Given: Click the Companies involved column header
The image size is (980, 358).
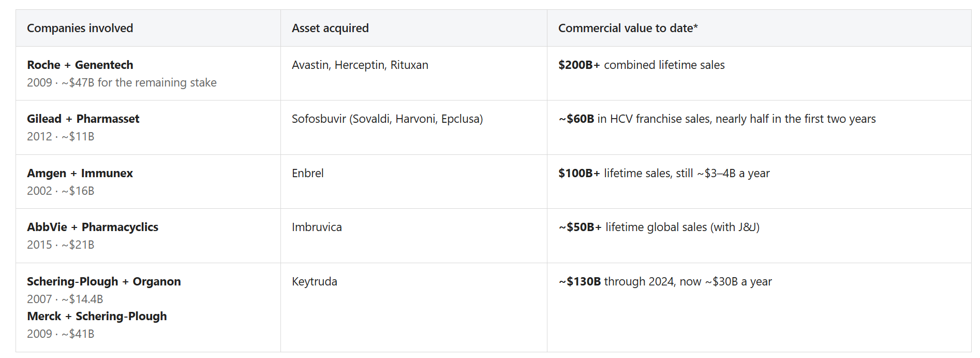Looking at the screenshot, I should pyautogui.click(x=80, y=28).
